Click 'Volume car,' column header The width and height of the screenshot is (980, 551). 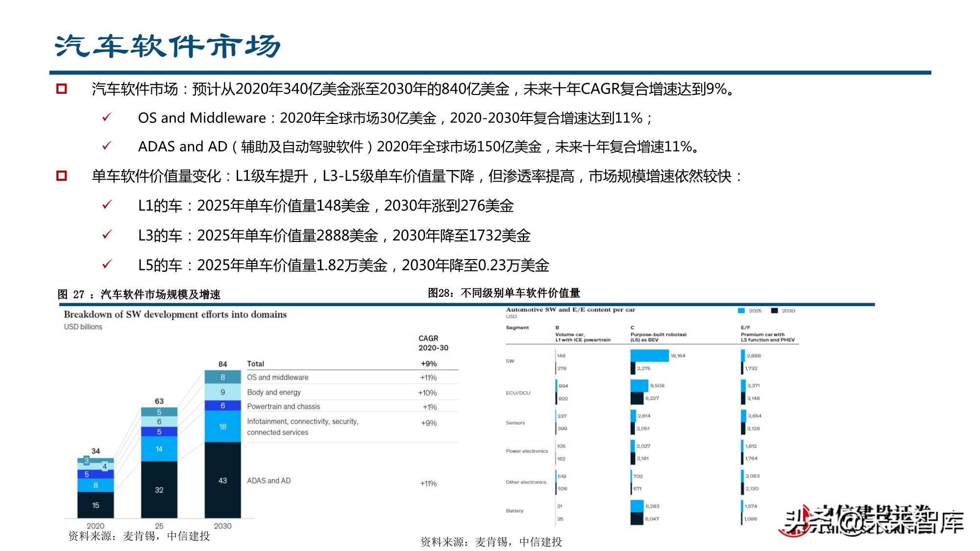coord(570,335)
